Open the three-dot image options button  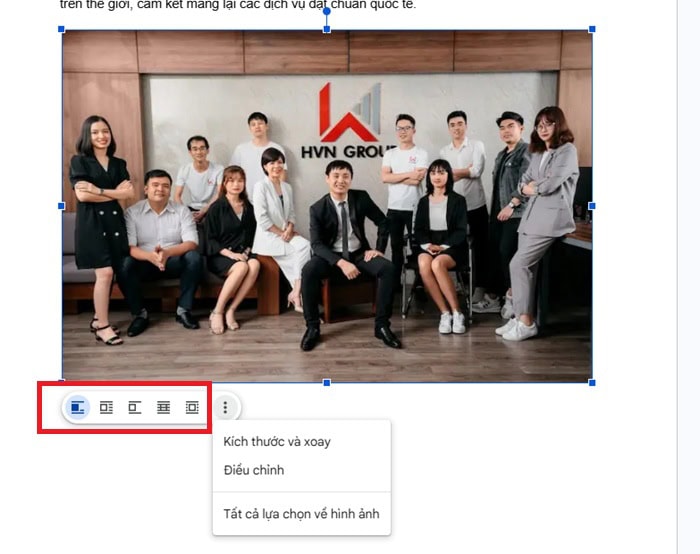click(225, 407)
